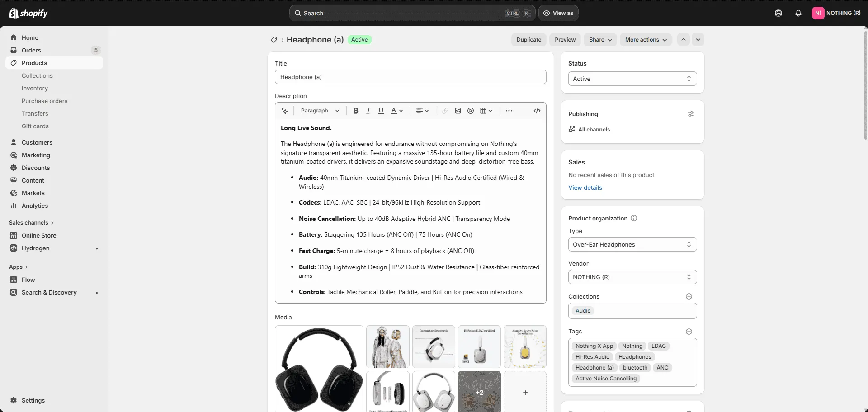The width and height of the screenshot is (868, 412).
Task: Select the main black headphone thumbnail
Action: [319, 369]
